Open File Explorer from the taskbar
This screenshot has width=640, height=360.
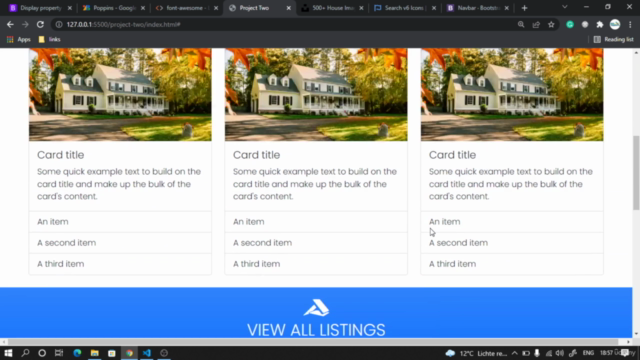[95, 353]
